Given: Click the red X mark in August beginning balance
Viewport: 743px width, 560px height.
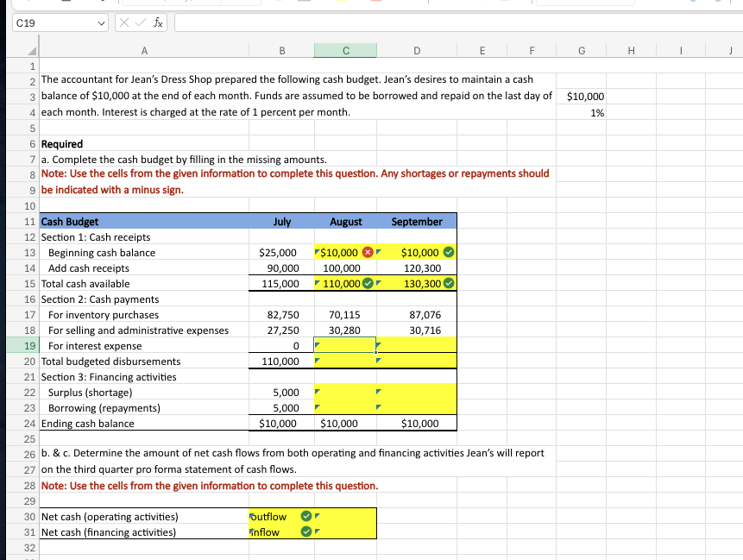Looking at the screenshot, I should click(368, 253).
